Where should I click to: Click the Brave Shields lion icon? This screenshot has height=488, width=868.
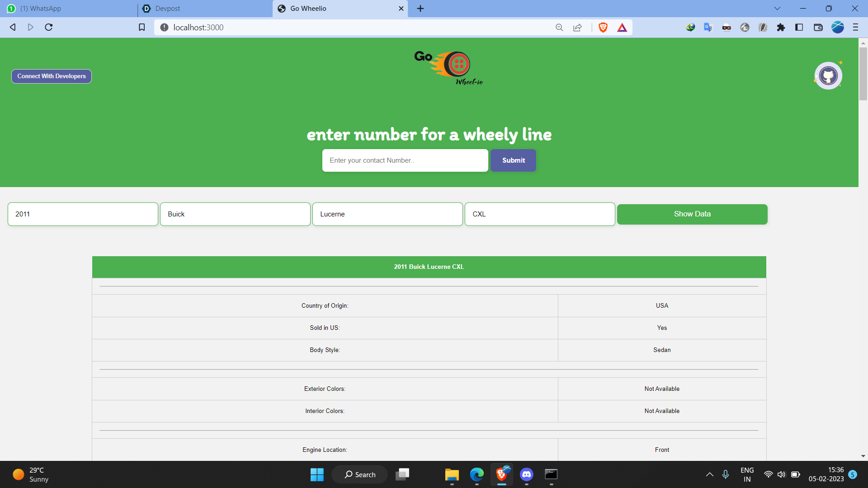603,28
